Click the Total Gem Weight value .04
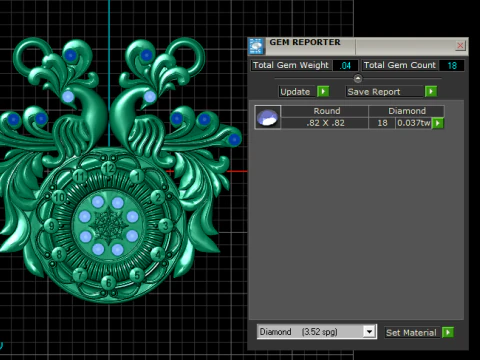This screenshot has width=480, height=360. [x=346, y=65]
